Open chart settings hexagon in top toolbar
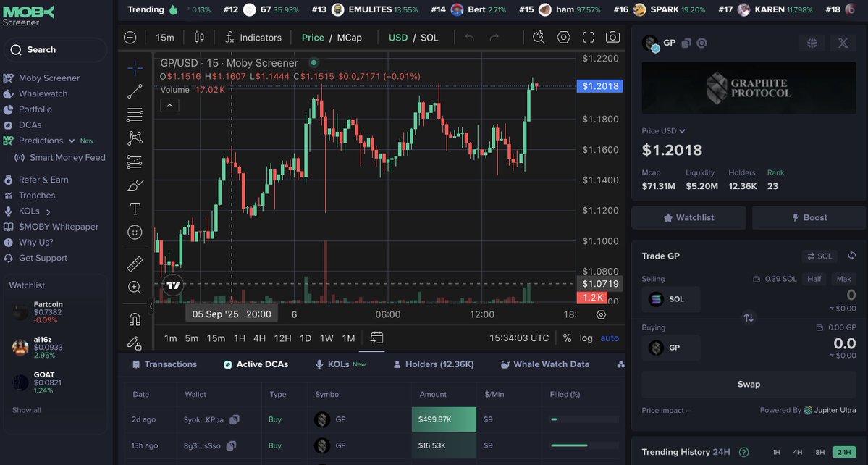The image size is (868, 465). coord(563,37)
